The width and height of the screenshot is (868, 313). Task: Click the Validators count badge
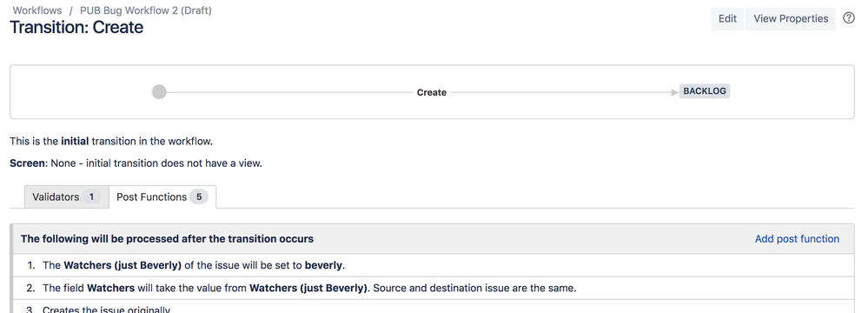(91, 196)
